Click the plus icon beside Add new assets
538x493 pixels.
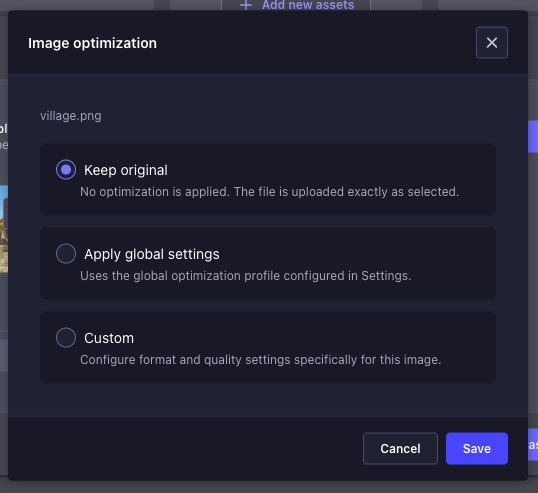click(246, 5)
